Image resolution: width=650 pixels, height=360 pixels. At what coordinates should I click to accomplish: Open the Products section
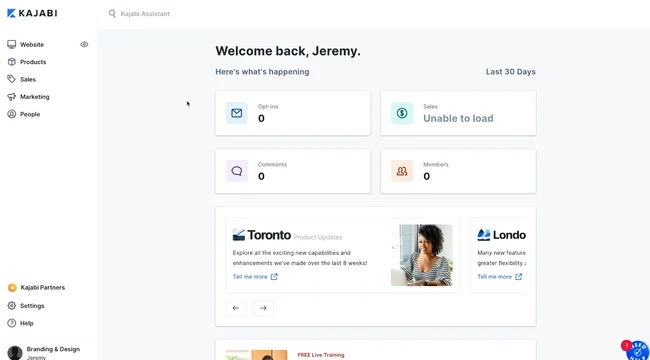click(x=33, y=62)
